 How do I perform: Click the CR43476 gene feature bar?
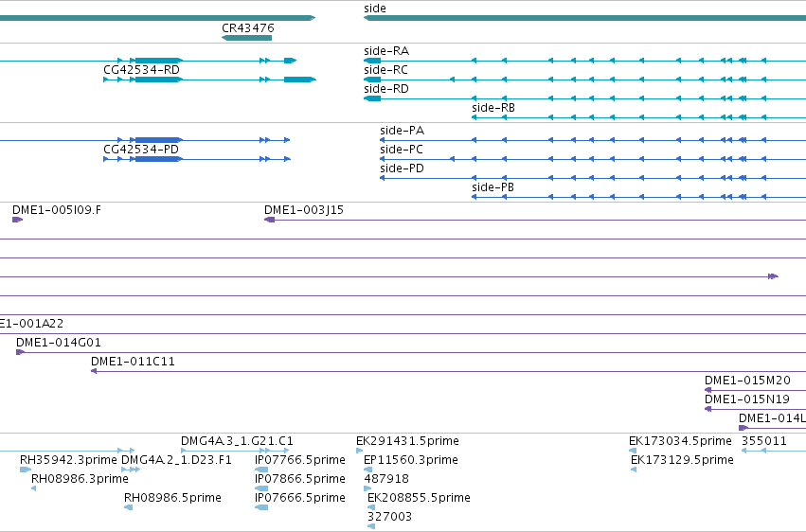tap(247, 38)
